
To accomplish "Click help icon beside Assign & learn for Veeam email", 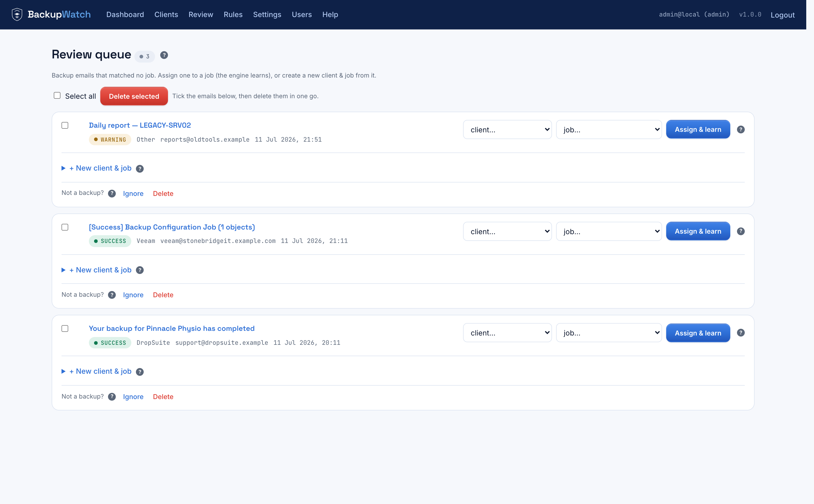I will point(740,231).
